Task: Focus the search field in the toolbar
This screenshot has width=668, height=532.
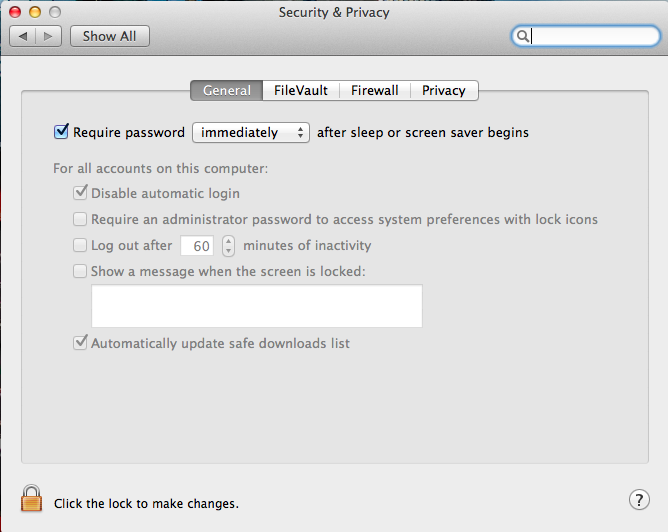Action: pyautogui.click(x=590, y=37)
